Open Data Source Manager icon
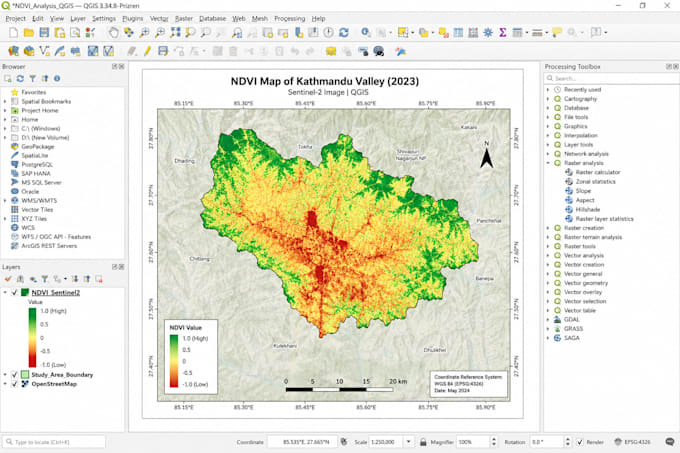The width and height of the screenshot is (680, 453). (13, 51)
